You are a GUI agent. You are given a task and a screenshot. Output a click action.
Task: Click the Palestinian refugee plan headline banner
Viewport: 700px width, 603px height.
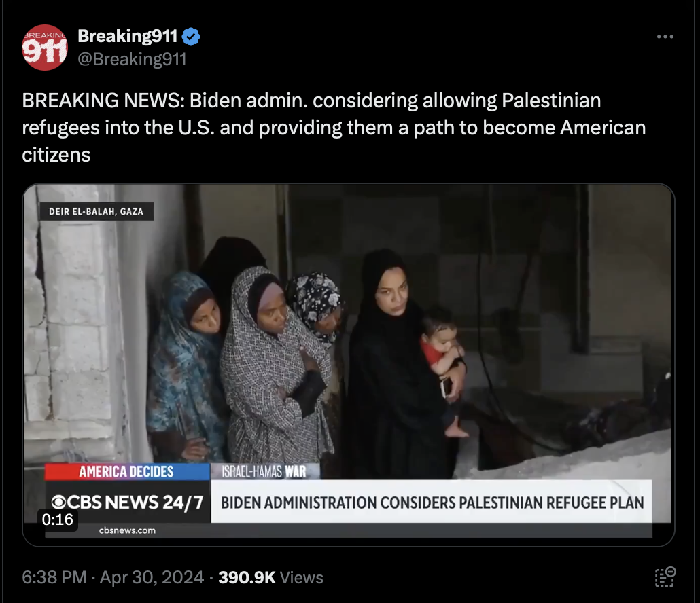coord(432,502)
